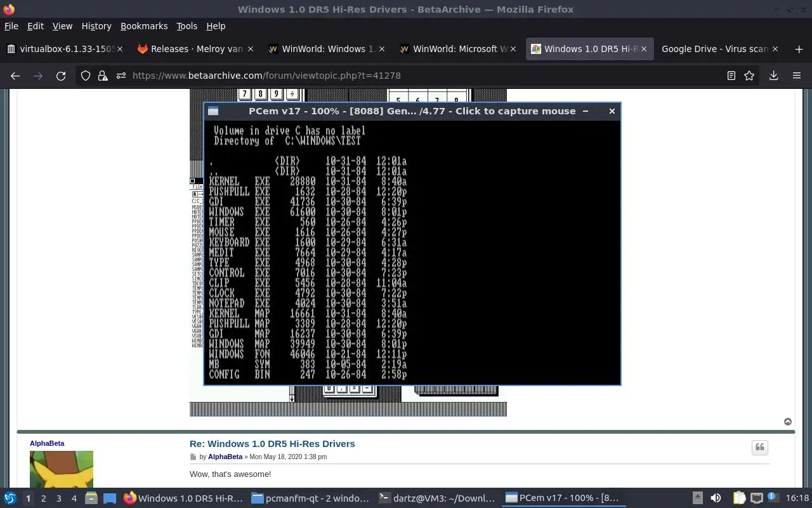Go forward using the forward arrow
This screenshot has height=508, width=812.
click(x=38, y=76)
